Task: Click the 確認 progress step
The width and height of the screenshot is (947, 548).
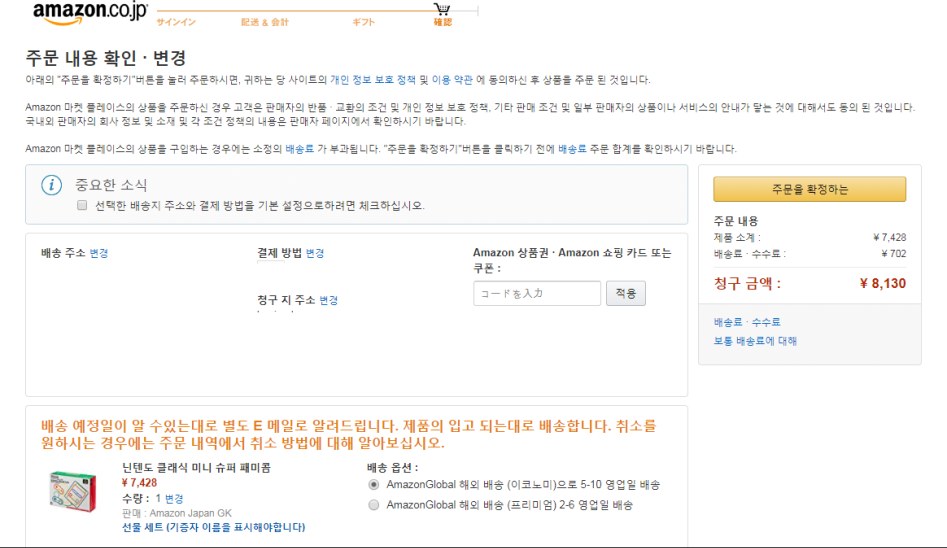Action: point(443,22)
